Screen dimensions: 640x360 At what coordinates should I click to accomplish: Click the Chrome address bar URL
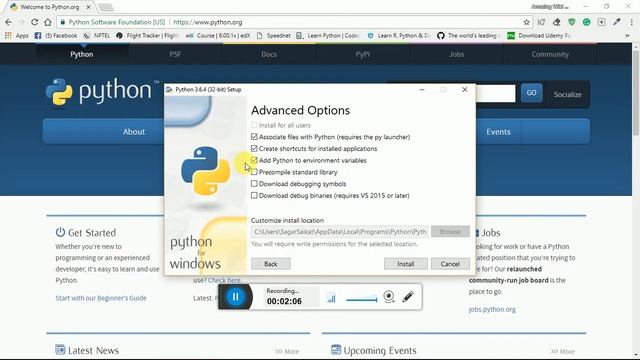pos(208,22)
